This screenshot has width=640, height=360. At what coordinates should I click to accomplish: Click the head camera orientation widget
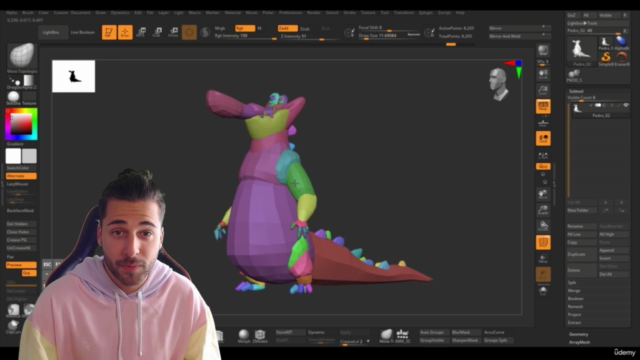coord(499,84)
